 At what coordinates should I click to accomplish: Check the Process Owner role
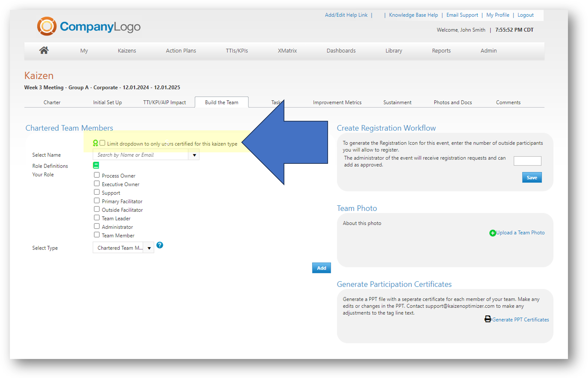coord(97,175)
